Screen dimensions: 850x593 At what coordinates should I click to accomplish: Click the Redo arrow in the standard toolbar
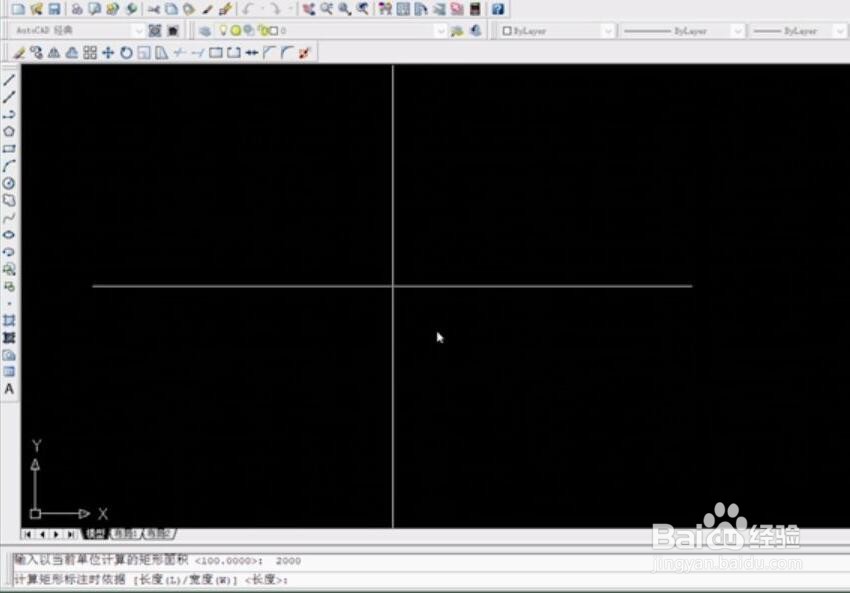[x=275, y=9]
